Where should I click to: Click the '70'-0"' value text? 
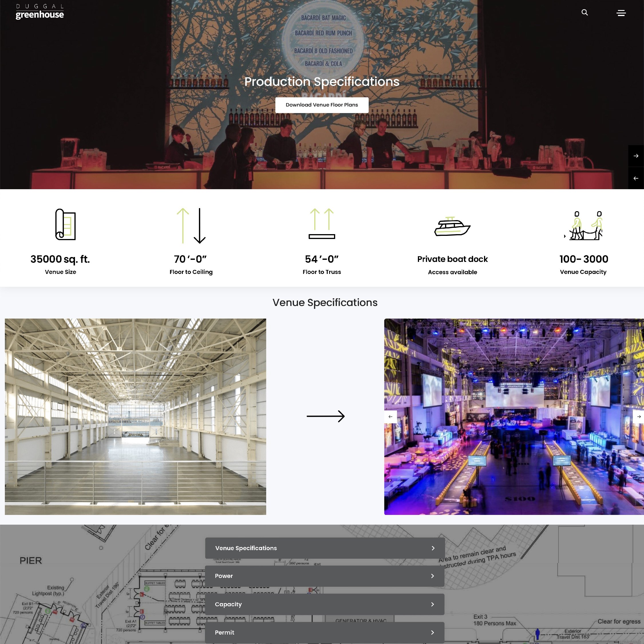190,259
